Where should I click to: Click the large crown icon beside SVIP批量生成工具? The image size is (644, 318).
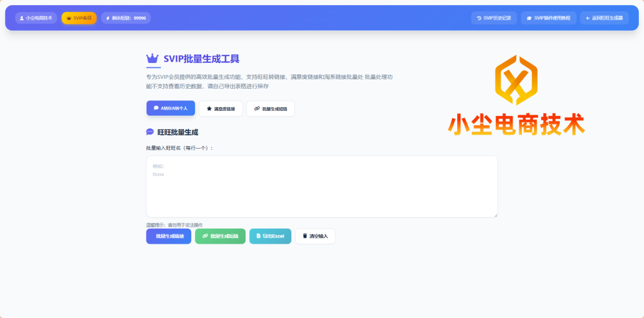[x=152, y=59]
